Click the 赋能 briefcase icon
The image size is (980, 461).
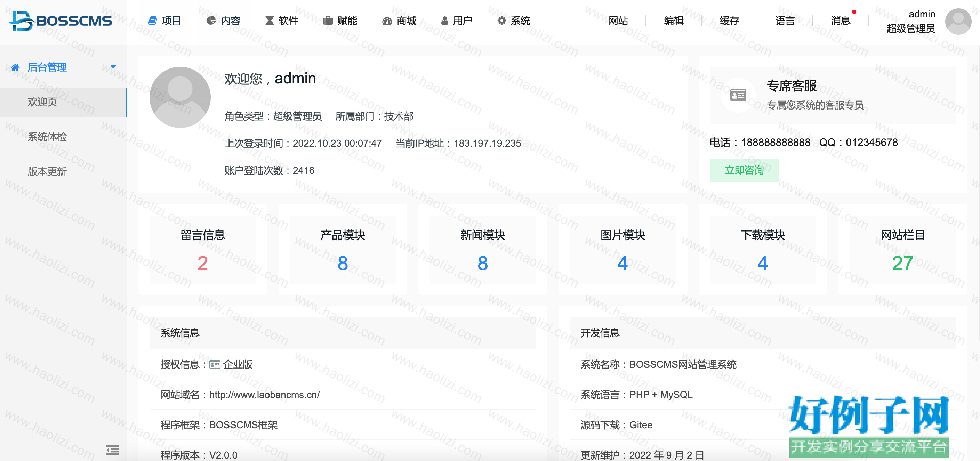click(328, 21)
